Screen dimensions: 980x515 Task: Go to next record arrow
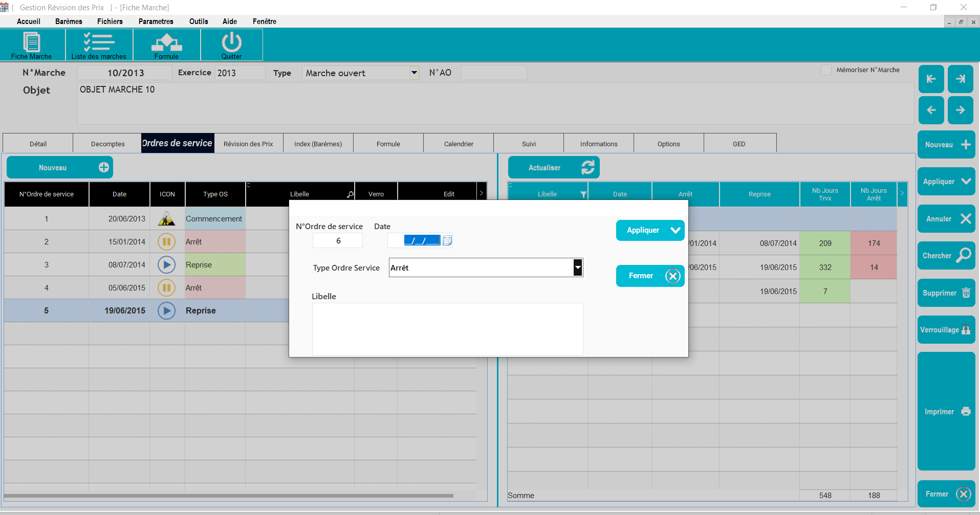tap(960, 110)
